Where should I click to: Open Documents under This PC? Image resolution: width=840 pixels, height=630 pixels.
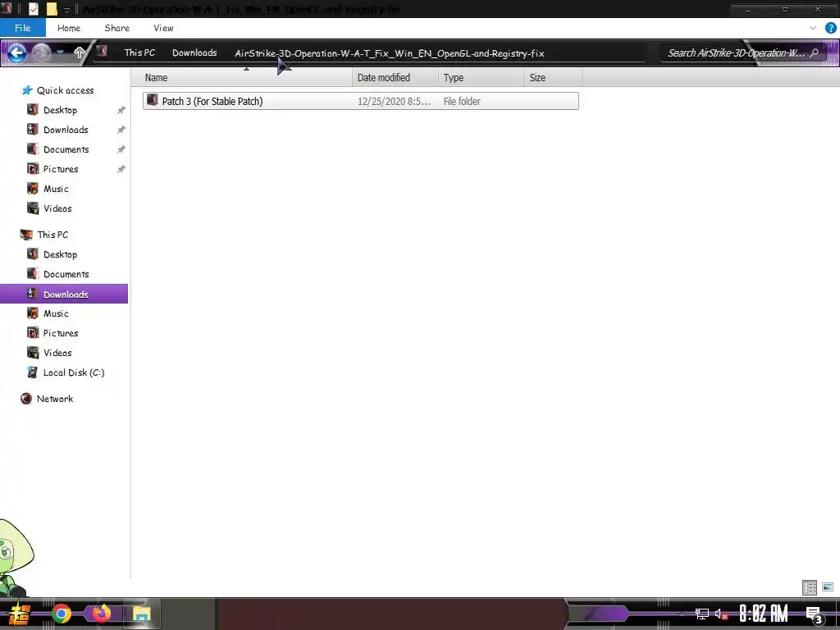tap(66, 274)
